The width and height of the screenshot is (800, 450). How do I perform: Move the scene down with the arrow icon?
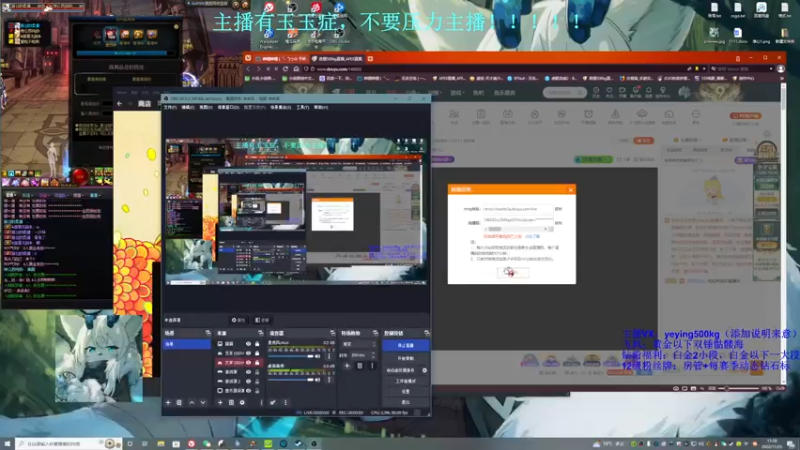(203, 403)
